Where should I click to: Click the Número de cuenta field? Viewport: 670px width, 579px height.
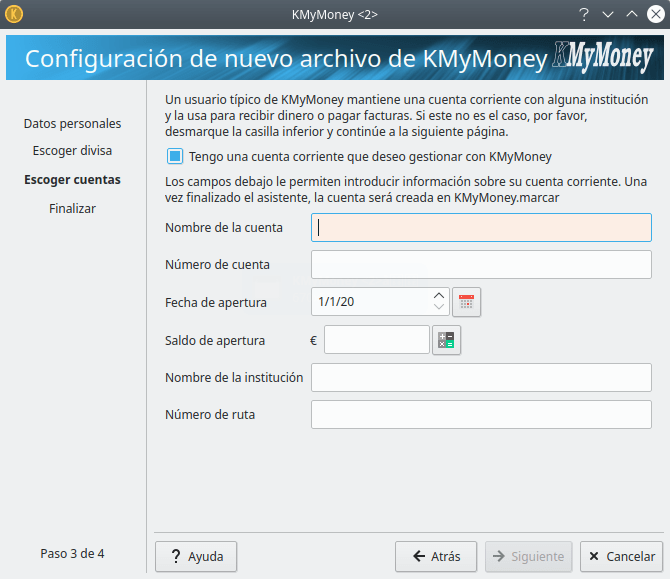pos(481,265)
